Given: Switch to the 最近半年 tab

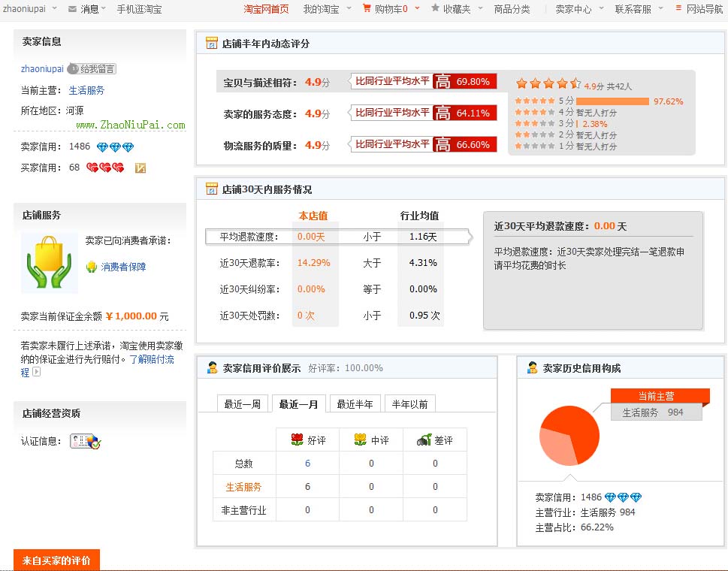Looking at the screenshot, I should pos(355,404).
